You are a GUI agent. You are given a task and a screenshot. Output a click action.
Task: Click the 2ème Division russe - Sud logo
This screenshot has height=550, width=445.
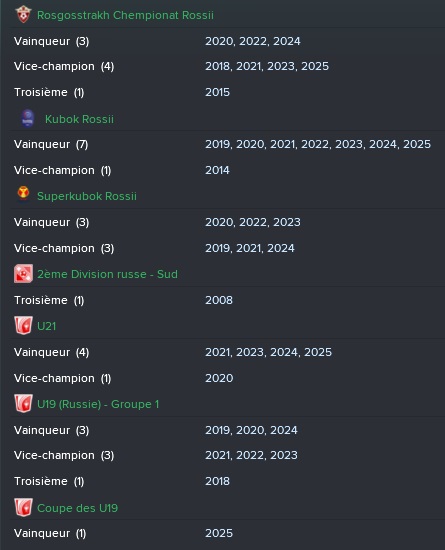[x=23, y=274]
